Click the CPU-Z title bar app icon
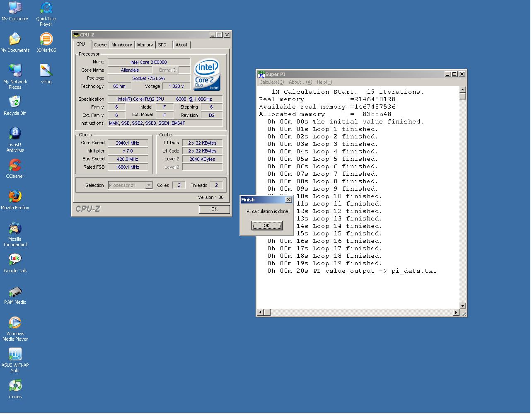The width and height of the screenshot is (532, 414). [76, 35]
